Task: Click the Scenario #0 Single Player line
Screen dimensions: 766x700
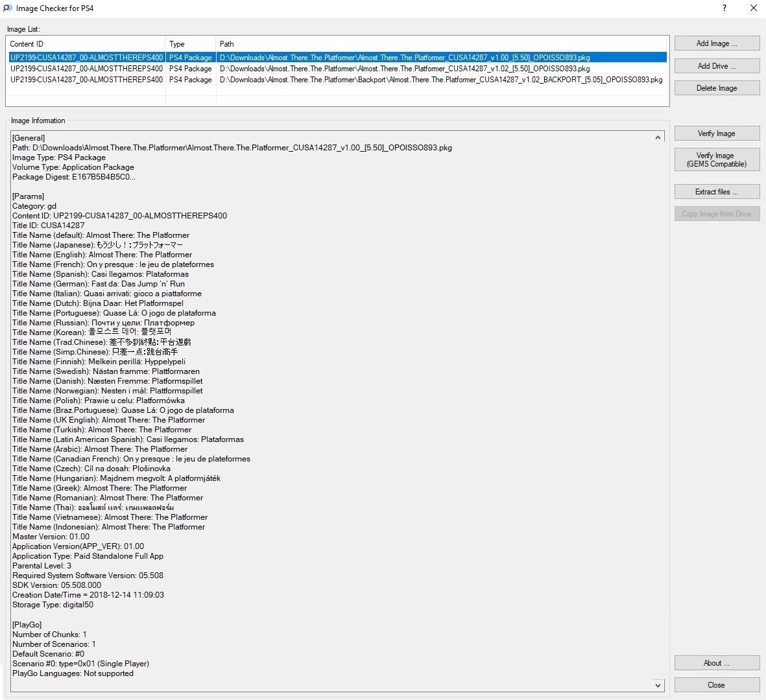Action: coord(80,664)
